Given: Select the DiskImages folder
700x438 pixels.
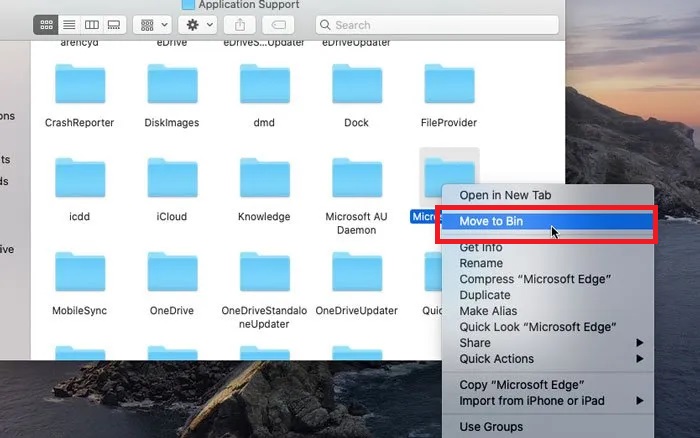Looking at the screenshot, I should click(172, 84).
